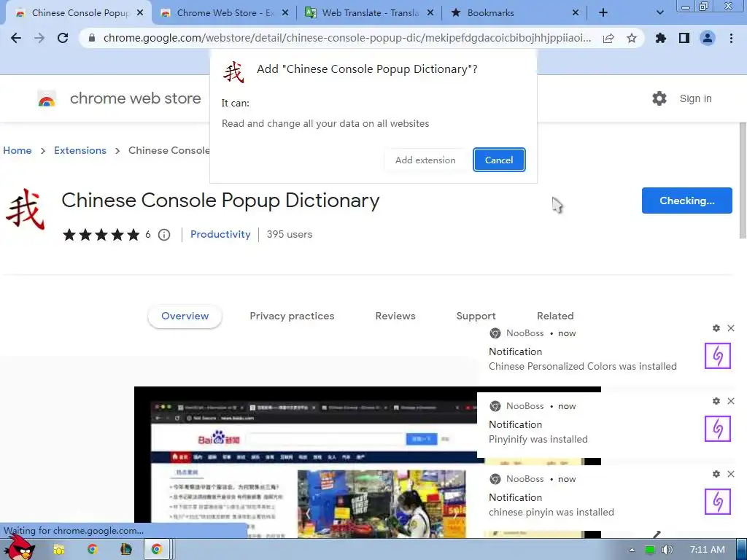Image resolution: width=747 pixels, height=560 pixels.
Task: Click the five-star rating
Action: pos(101,235)
